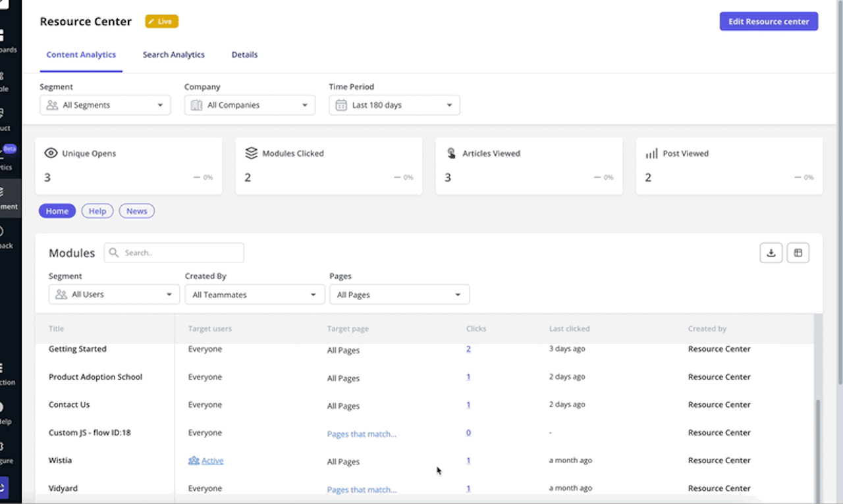Select the News filter pill
Image resolution: width=843 pixels, height=504 pixels.
pyautogui.click(x=136, y=211)
